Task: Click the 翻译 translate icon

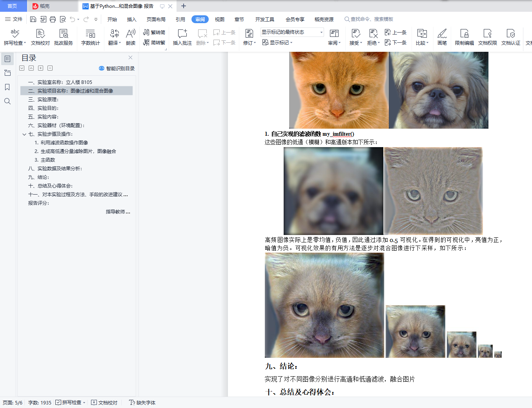Action: coord(115,34)
